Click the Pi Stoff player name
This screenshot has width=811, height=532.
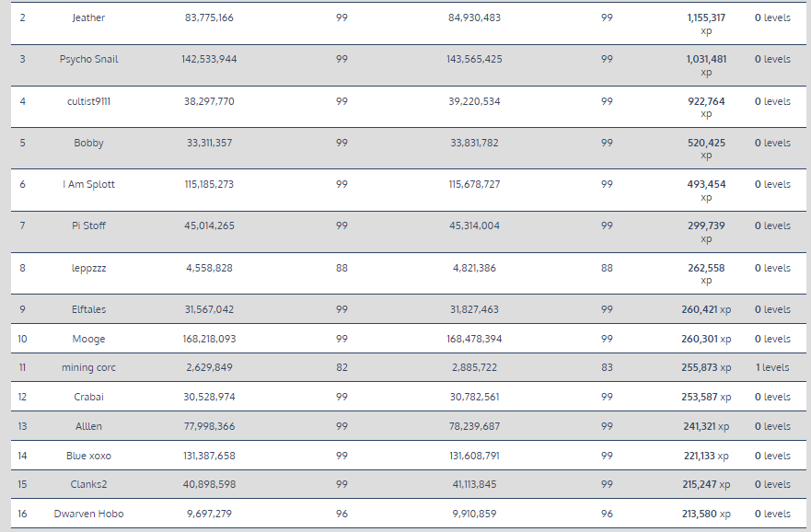point(88,226)
